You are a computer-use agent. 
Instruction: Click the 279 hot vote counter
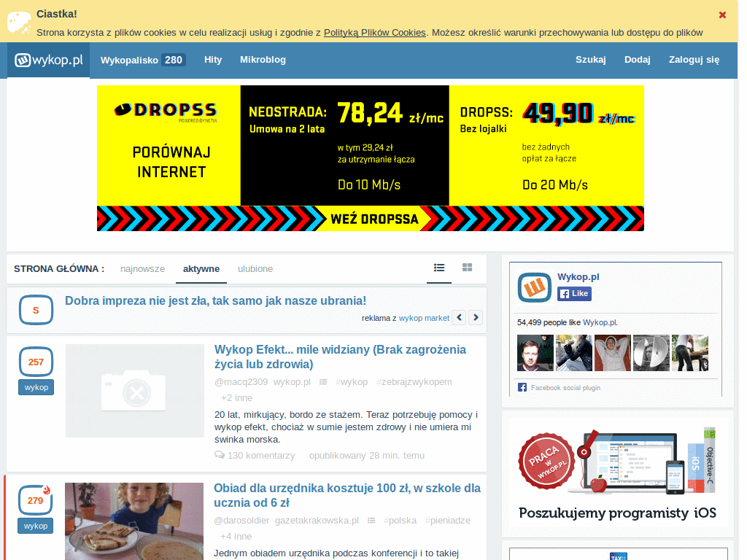coord(35,500)
